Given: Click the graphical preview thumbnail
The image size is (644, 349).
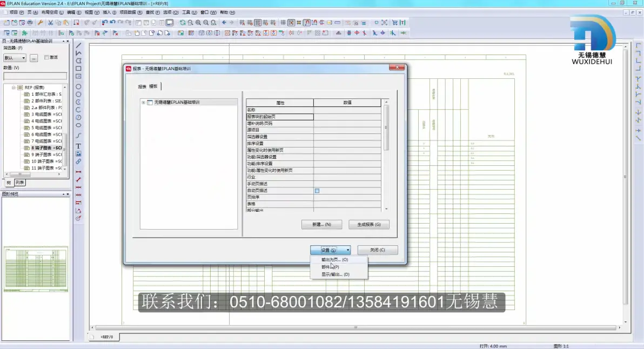Looking at the screenshot, I should 36,269.
